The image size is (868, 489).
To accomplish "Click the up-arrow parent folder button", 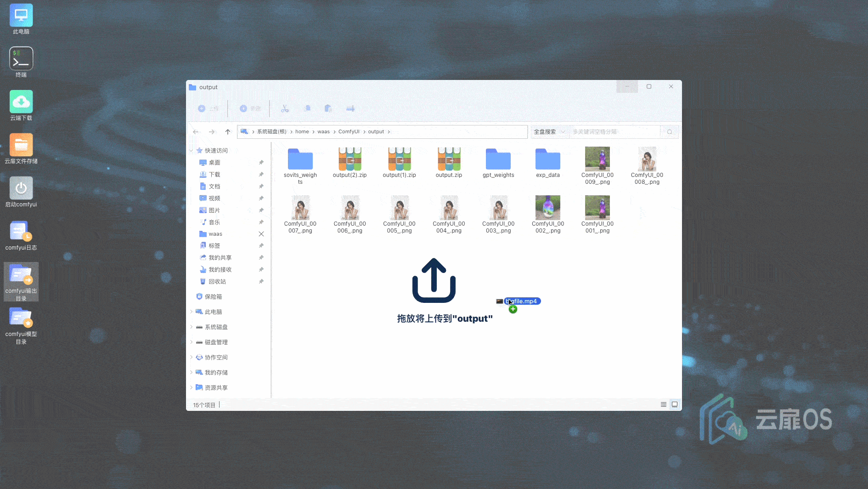I will click(x=228, y=132).
